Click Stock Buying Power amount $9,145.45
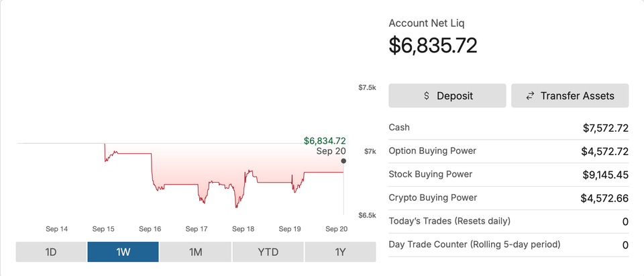This screenshot has height=276, width=644. 605,175
